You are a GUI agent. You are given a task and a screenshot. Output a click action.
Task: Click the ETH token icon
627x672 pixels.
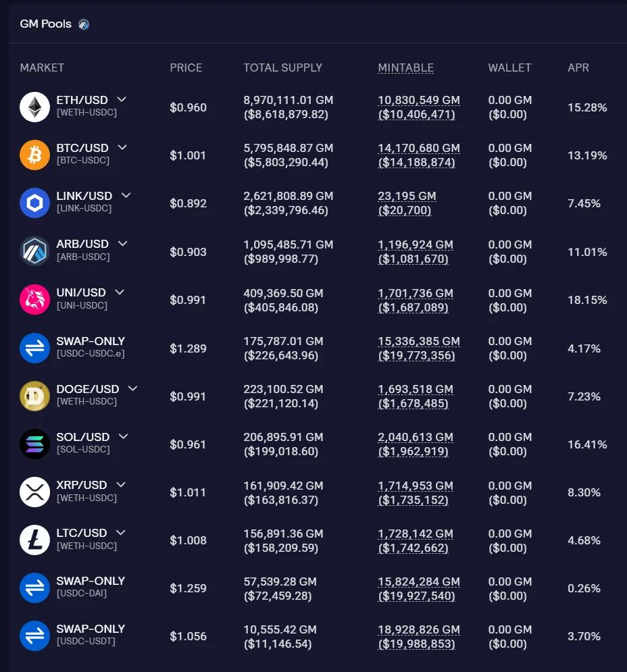click(34, 107)
